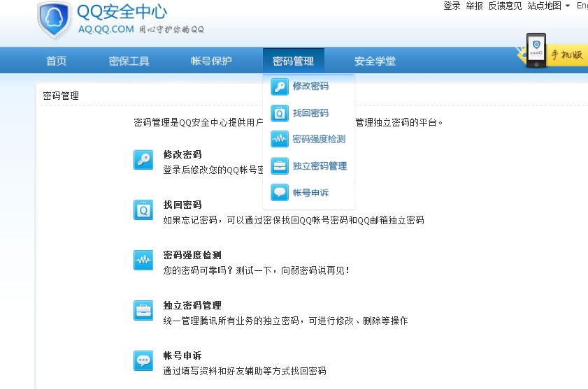
Task: Select the 密码管理 navigation tab
Action: coord(293,61)
